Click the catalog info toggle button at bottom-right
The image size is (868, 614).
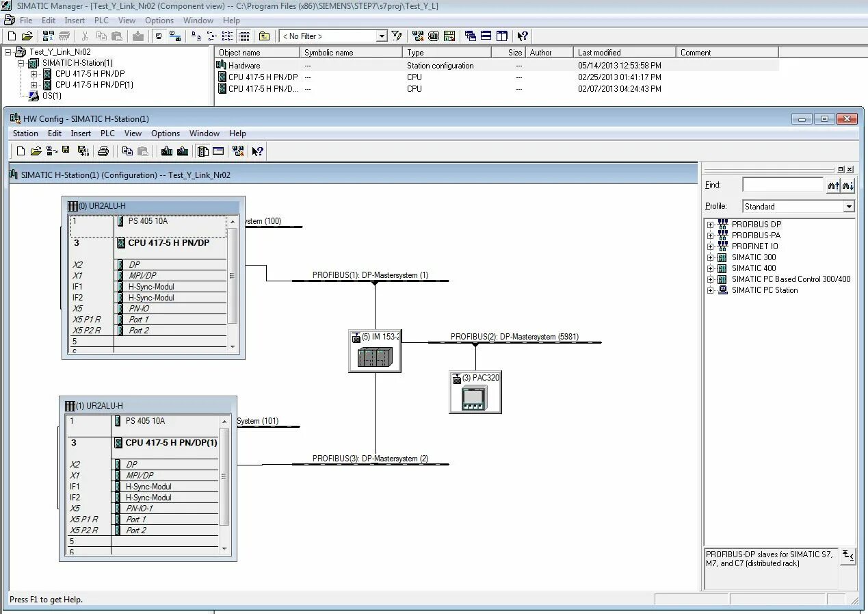(848, 555)
